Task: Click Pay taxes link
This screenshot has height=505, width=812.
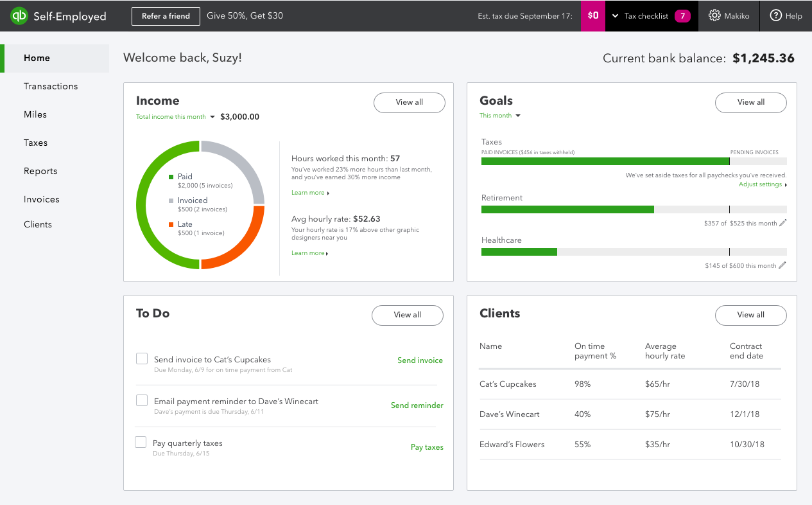Action: 427,447
